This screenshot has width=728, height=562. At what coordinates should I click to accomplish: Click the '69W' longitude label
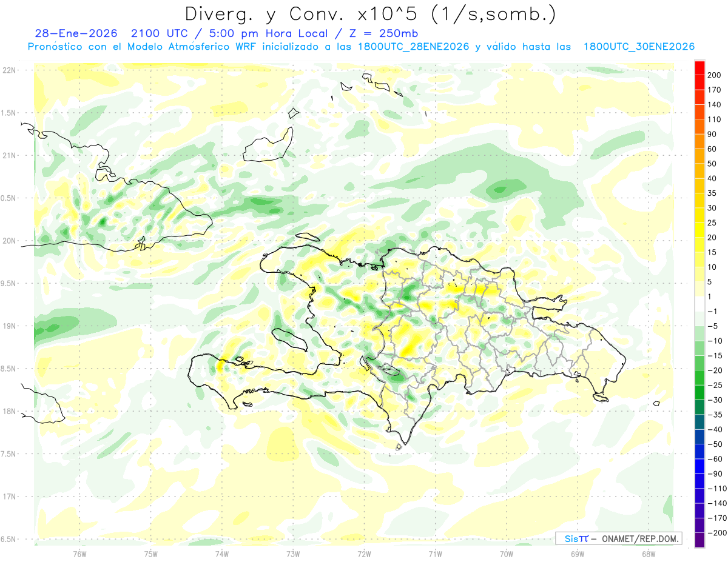coord(577,554)
